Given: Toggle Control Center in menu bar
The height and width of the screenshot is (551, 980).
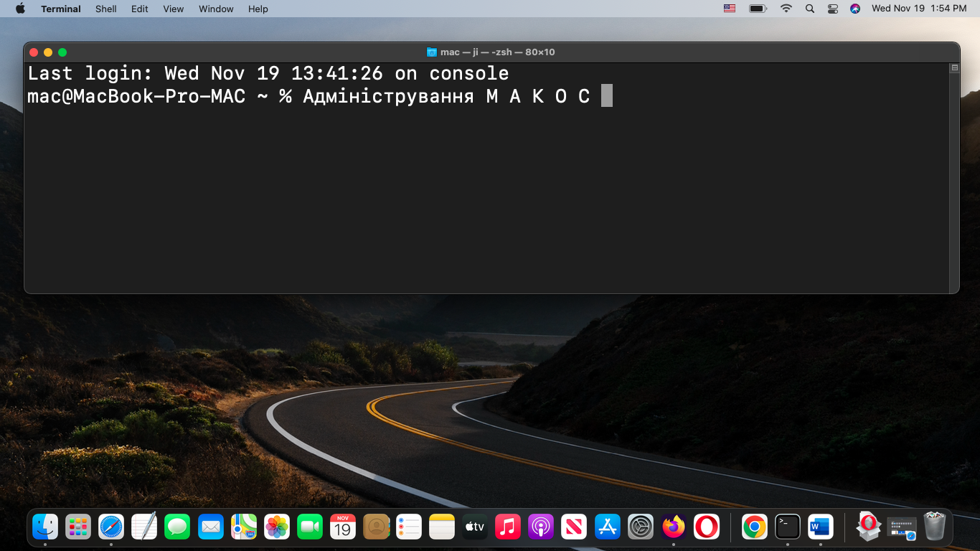Looking at the screenshot, I should point(832,9).
